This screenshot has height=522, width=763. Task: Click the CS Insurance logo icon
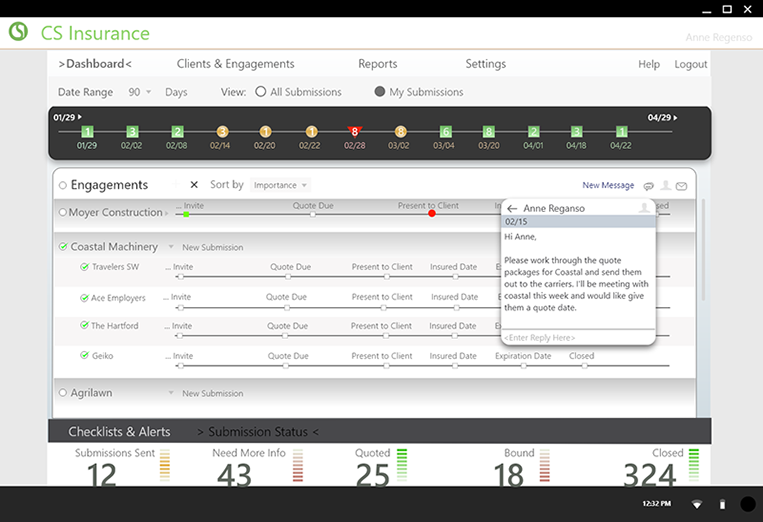[18, 32]
